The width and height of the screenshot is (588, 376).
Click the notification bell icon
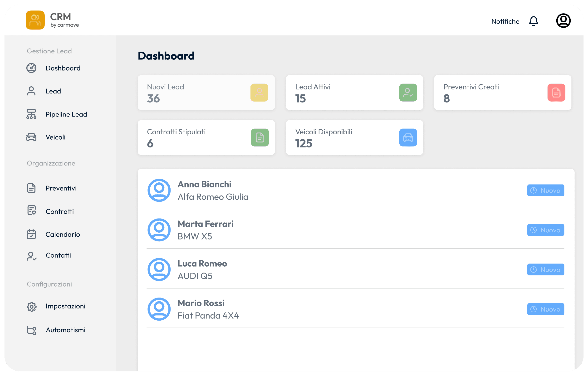[533, 21]
